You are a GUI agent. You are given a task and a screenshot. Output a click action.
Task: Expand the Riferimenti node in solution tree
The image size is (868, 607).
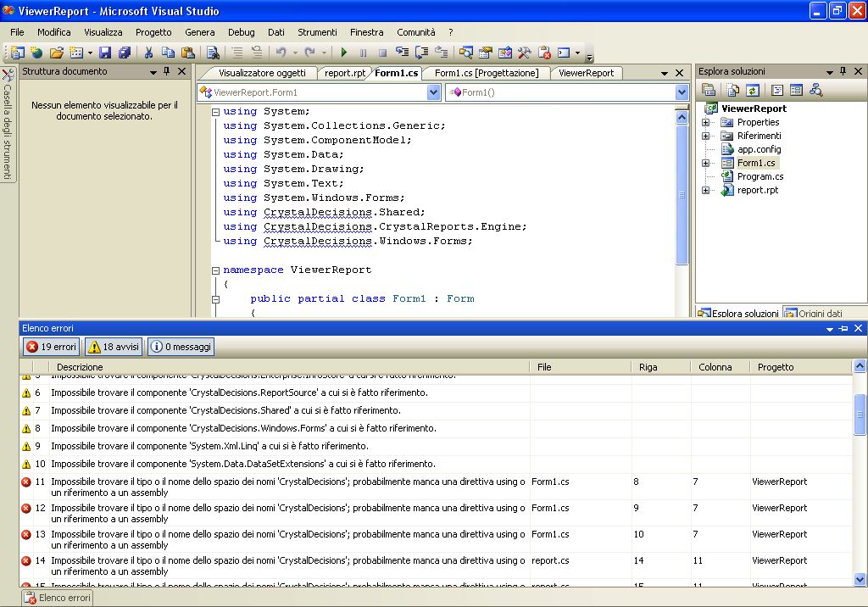(706, 136)
